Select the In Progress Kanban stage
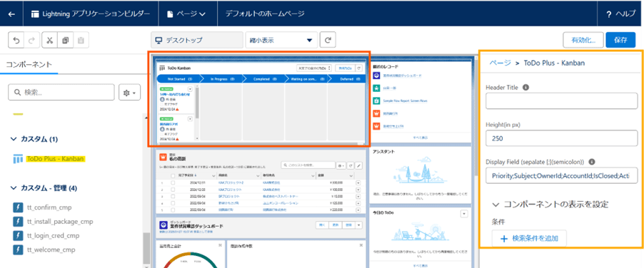 (222, 78)
